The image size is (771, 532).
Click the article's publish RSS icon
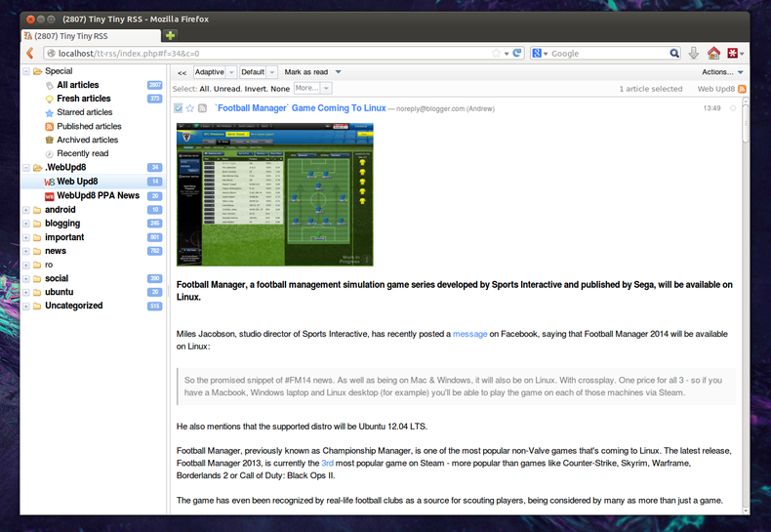[x=202, y=108]
